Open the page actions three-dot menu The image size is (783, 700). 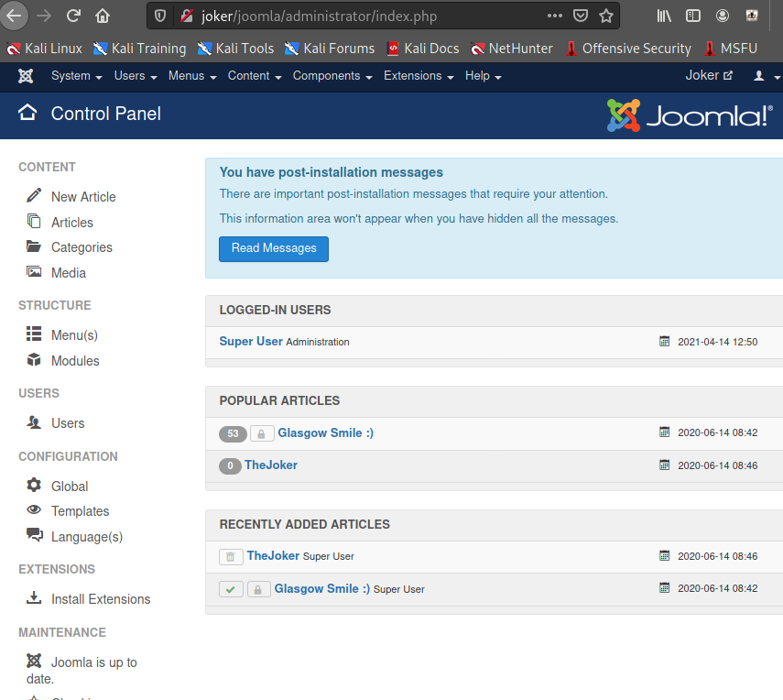(555, 16)
